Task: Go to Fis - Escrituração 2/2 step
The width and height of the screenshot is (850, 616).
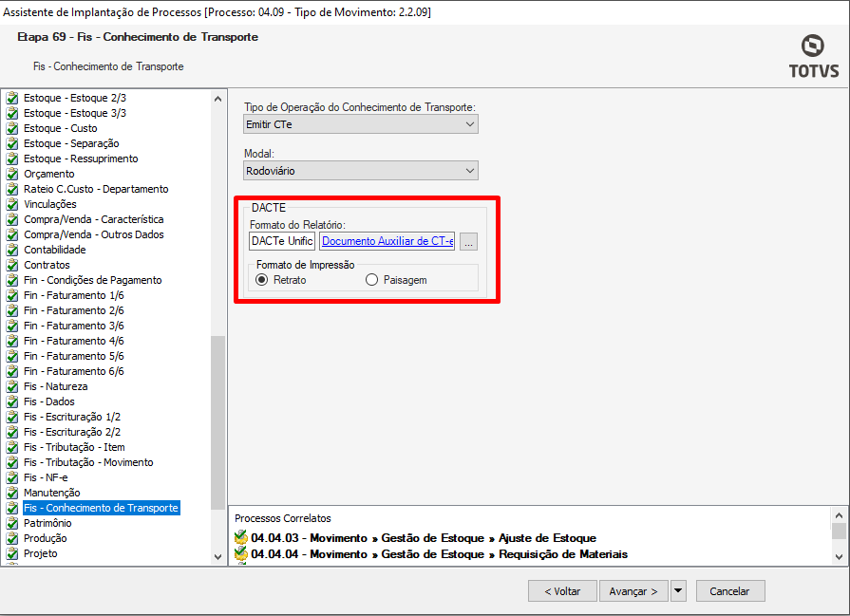Action: (72, 432)
